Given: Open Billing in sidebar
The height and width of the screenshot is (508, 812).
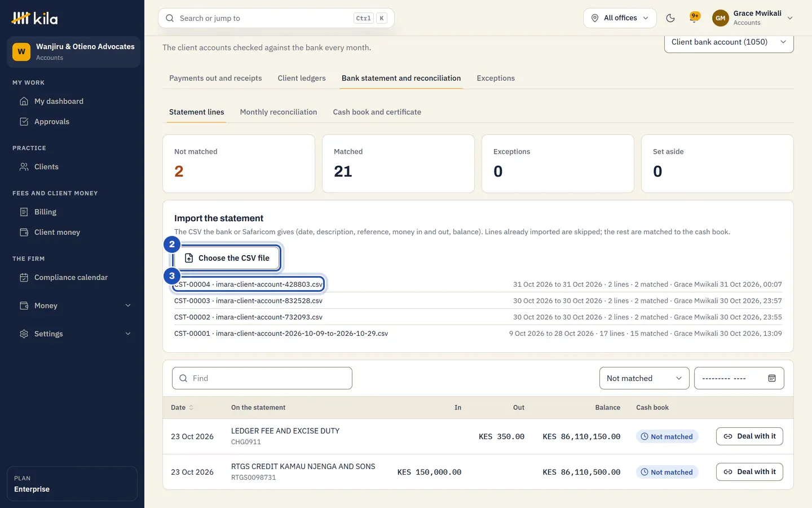Looking at the screenshot, I should [72, 212].
